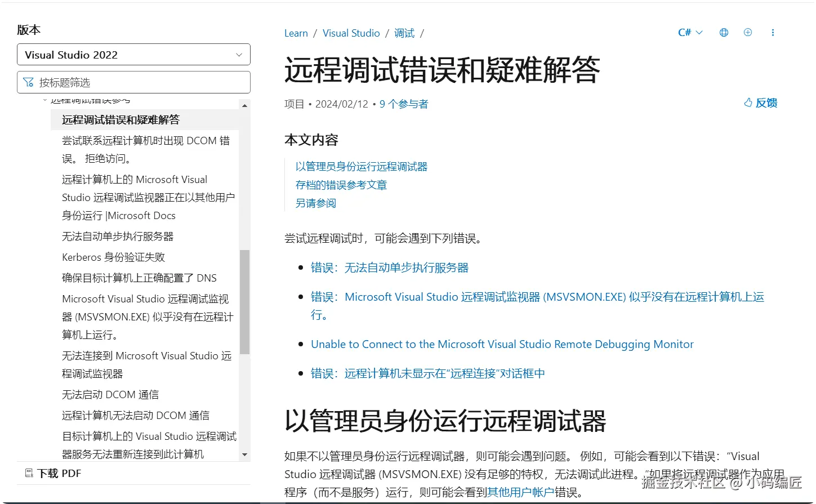This screenshot has width=816, height=504.
Task: Click the globe language icon
Action: [x=724, y=33]
